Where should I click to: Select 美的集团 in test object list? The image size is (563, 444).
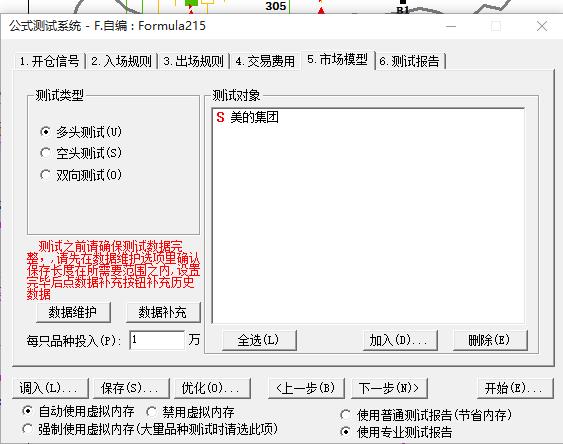(254, 117)
